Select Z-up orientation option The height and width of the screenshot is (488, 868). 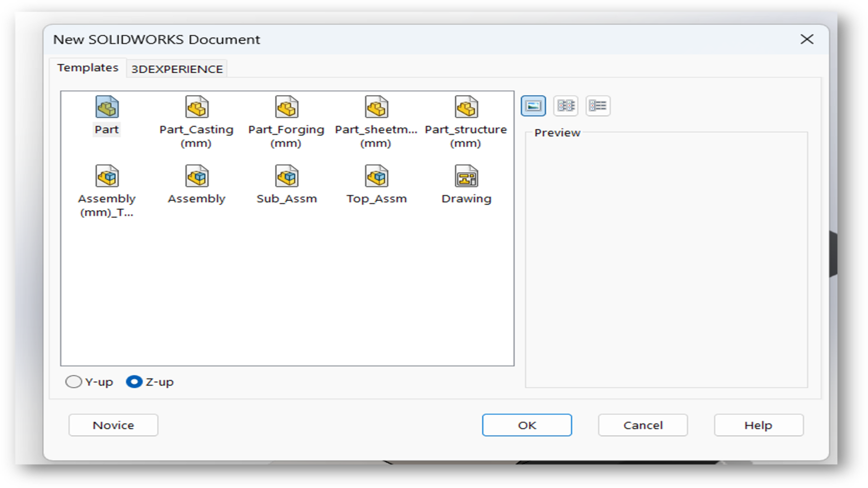pyautogui.click(x=134, y=381)
